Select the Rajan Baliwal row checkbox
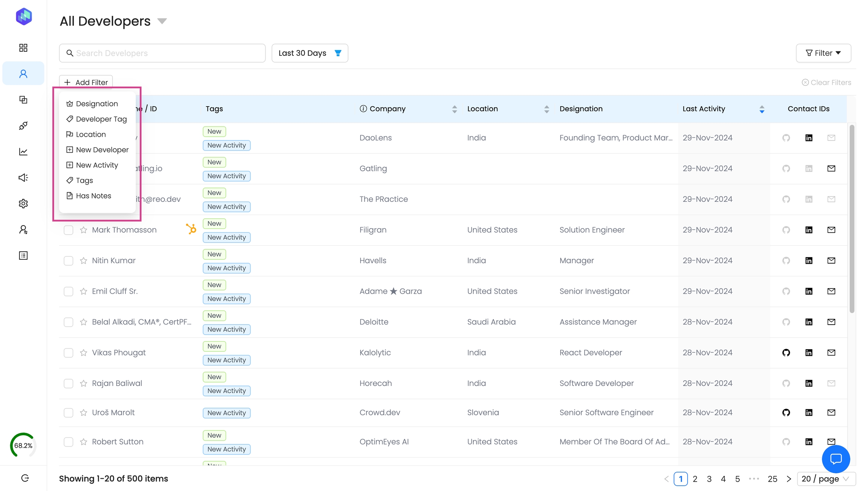This screenshot has height=491, width=868. click(x=69, y=384)
